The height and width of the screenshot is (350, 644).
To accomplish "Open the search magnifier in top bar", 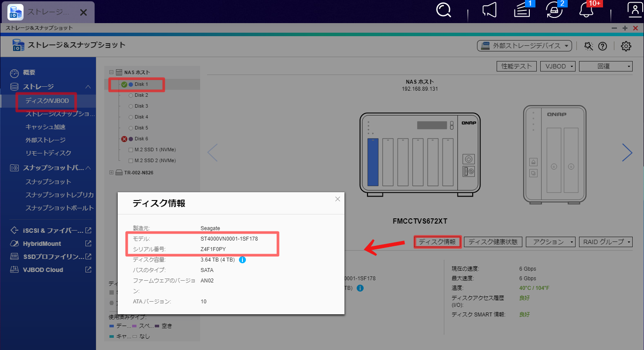I will (x=443, y=10).
